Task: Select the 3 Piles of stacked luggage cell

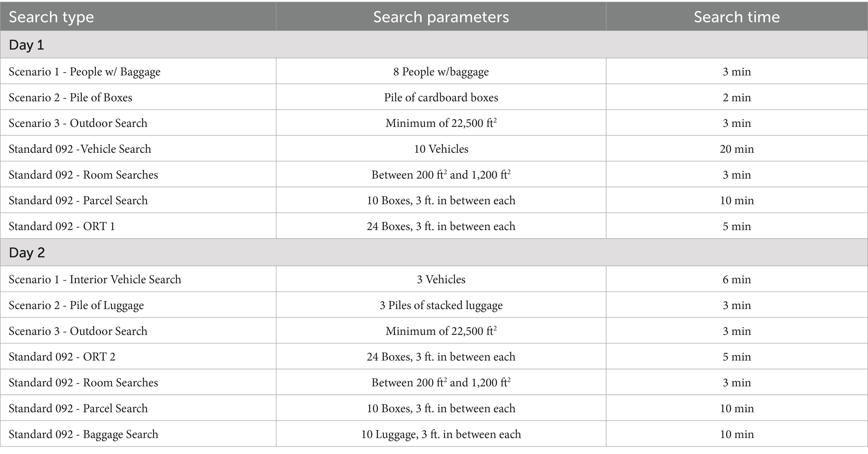Action: (x=441, y=305)
